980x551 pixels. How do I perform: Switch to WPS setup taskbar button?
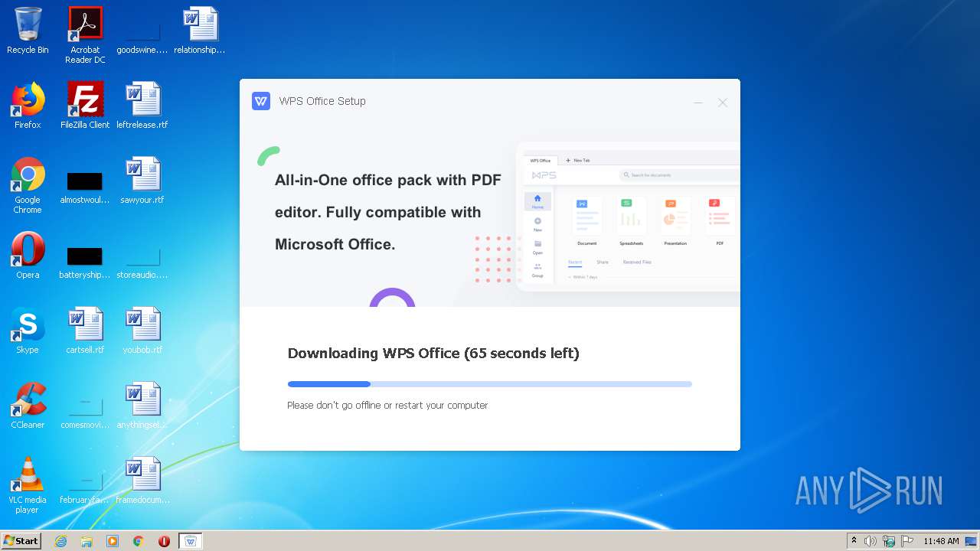click(x=191, y=541)
